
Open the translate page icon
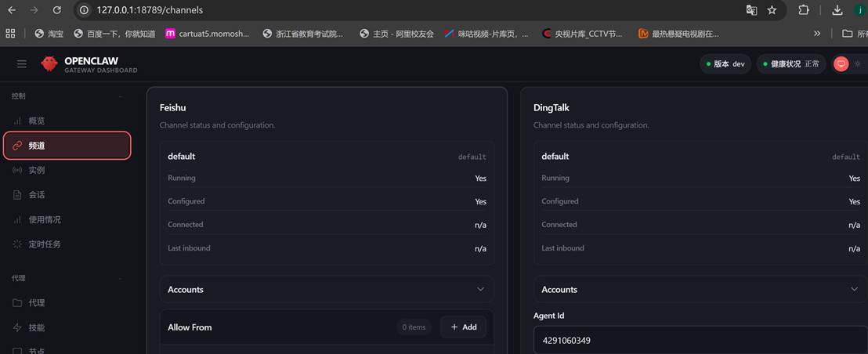tap(751, 10)
